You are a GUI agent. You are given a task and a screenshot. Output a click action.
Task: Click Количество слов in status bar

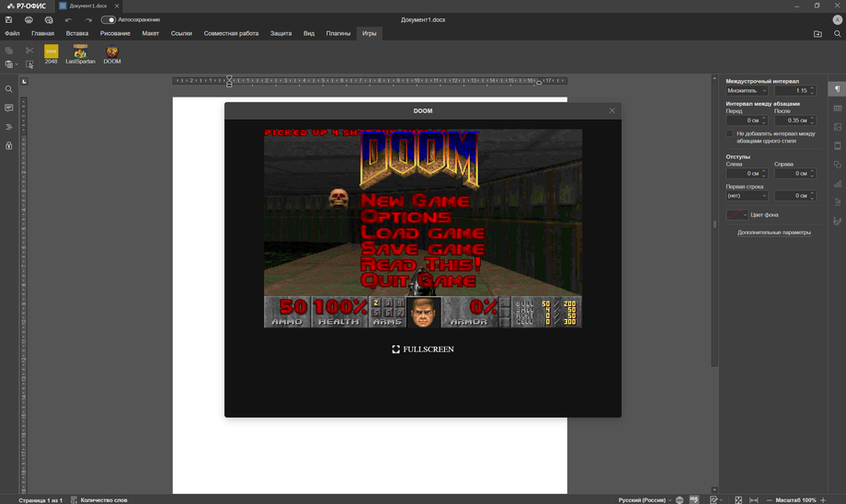99,499
